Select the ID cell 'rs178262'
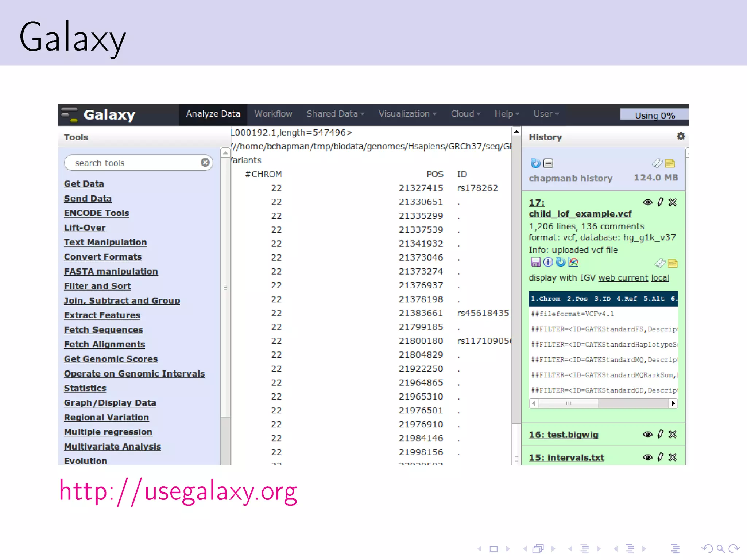Image resolution: width=747 pixels, height=560 pixels. [x=477, y=188]
